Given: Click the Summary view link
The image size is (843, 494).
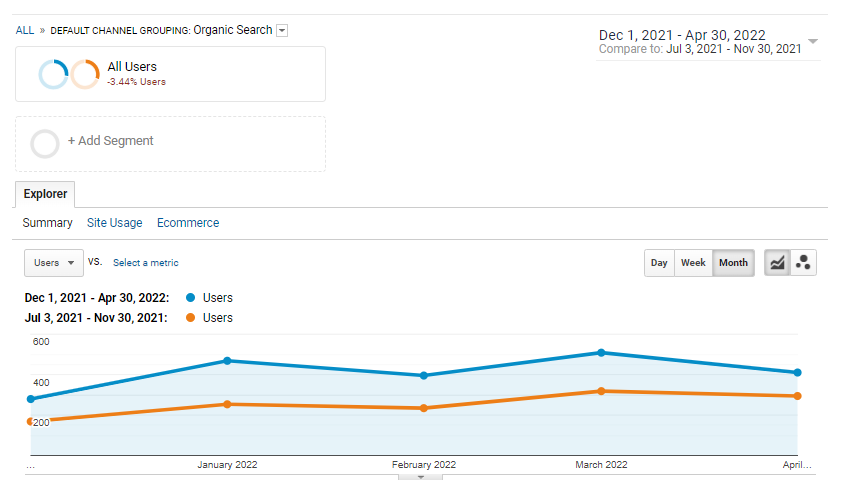Looking at the screenshot, I should pos(47,223).
